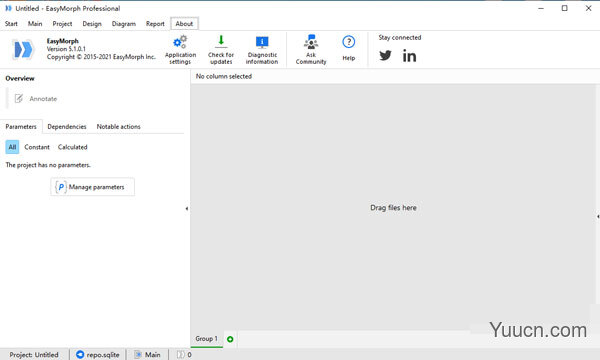This screenshot has width=600, height=360.
Task: Open the Start menu tab
Action: click(x=11, y=24)
